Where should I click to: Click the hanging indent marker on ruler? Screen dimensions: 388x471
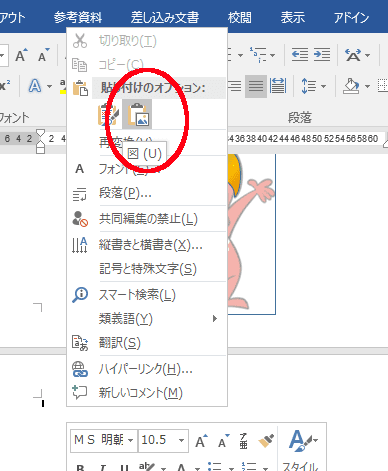pyautogui.click(x=40, y=143)
